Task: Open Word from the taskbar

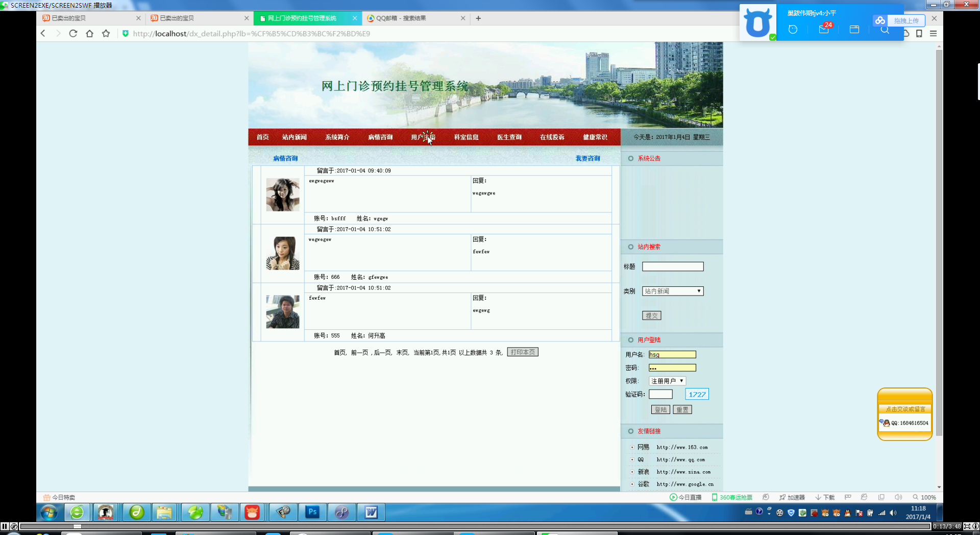Action: [x=371, y=512]
